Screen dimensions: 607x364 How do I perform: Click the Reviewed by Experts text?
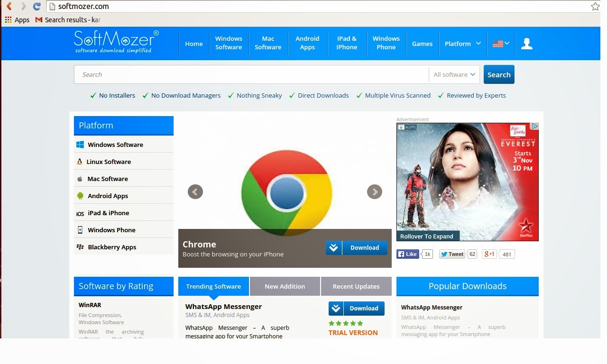coord(476,95)
